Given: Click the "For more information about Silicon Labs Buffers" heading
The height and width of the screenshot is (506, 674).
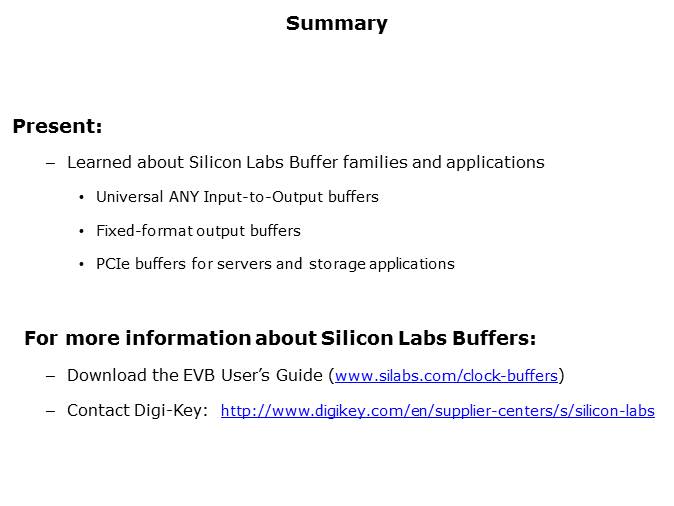Looking at the screenshot, I should (280, 338).
